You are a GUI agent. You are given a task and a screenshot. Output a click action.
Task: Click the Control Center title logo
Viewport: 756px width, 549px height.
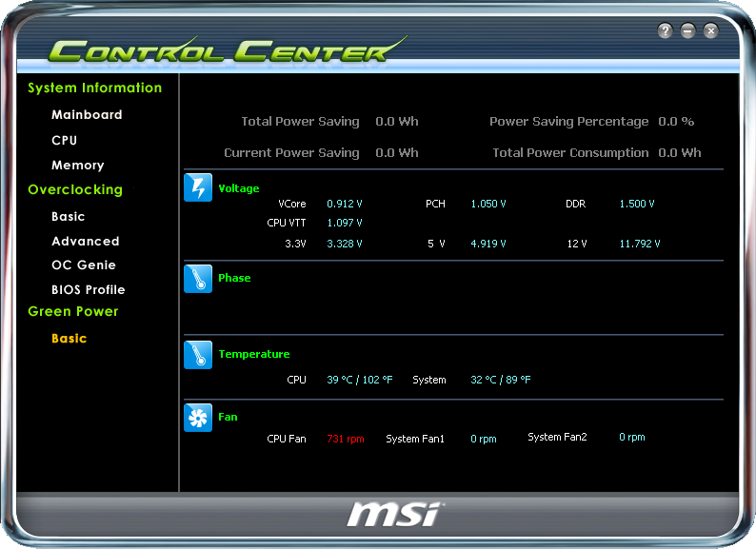point(227,49)
